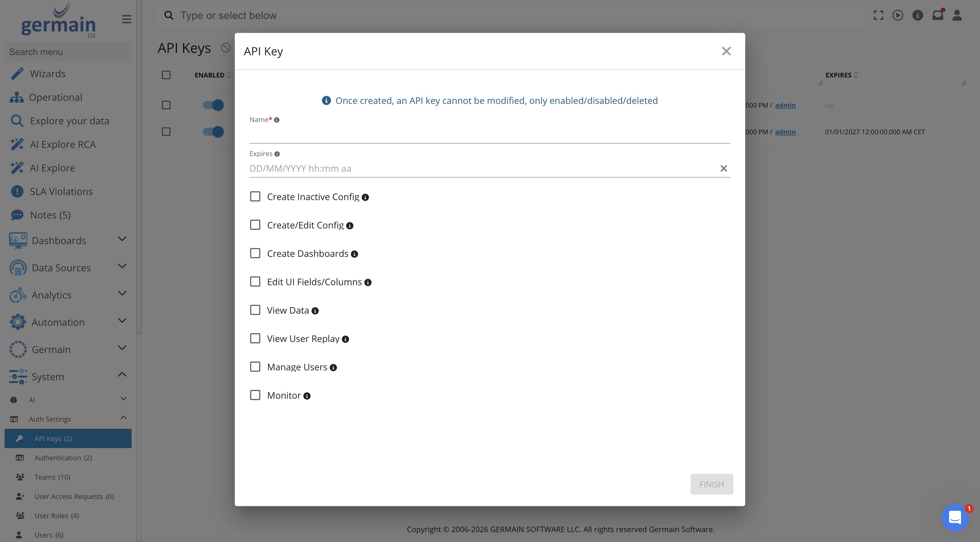Screen dimensions: 980x542
Task: Show info for View User Replay
Action: click(x=345, y=339)
